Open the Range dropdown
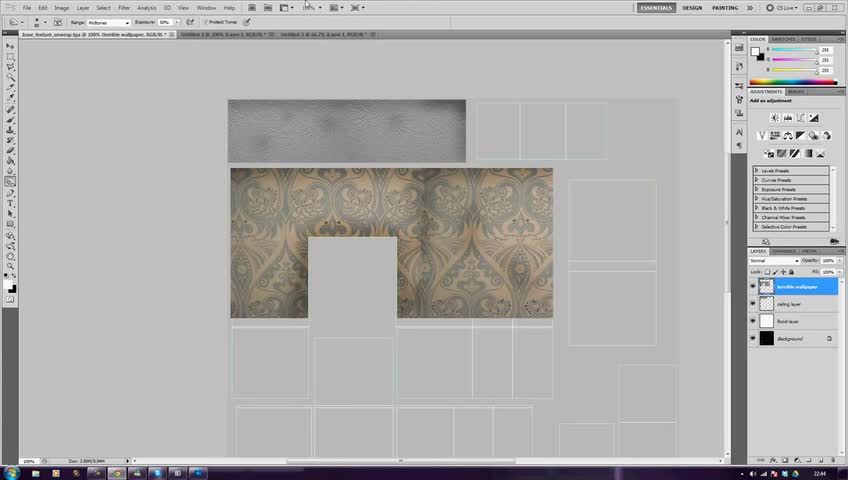Viewport: 848px width, 480px height. tap(108, 23)
